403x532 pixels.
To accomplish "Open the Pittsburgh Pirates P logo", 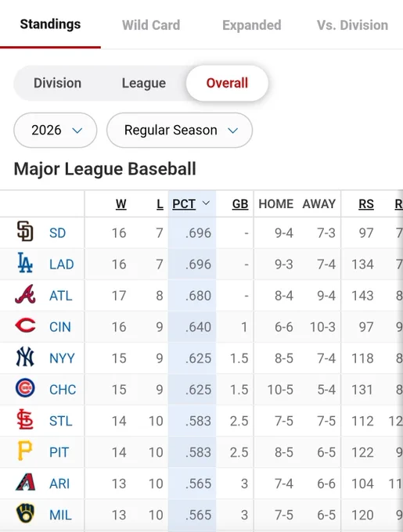I will (x=25, y=451).
